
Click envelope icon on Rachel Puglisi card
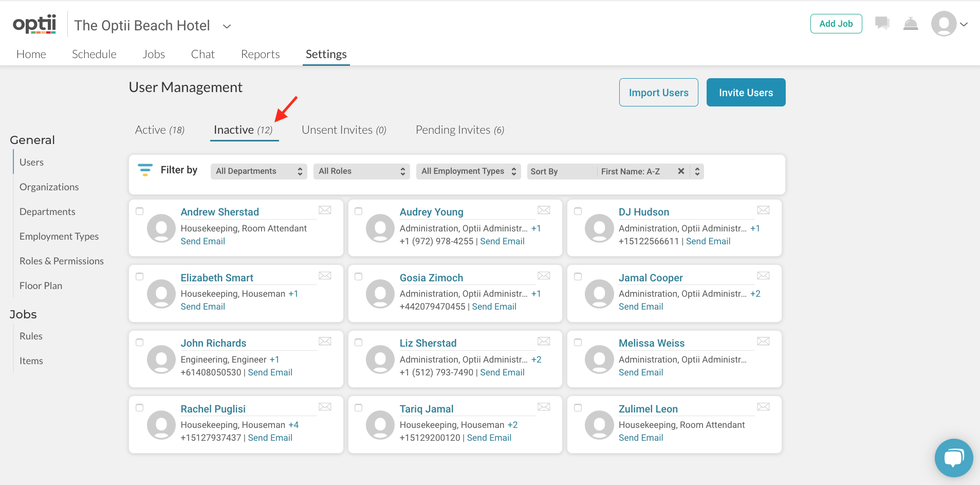tap(325, 407)
